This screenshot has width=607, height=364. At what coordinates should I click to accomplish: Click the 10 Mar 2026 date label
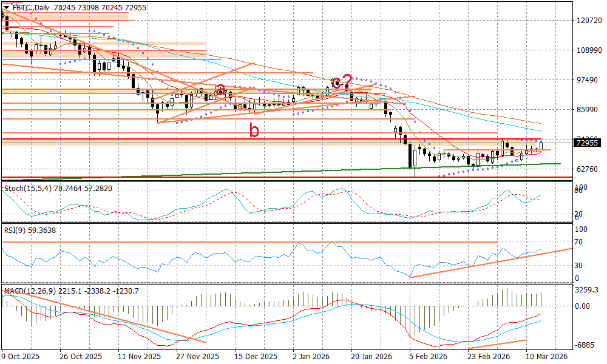(548, 357)
